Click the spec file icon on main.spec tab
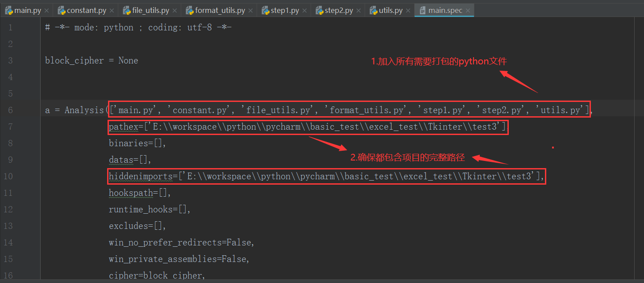This screenshot has width=644, height=283. (422, 9)
